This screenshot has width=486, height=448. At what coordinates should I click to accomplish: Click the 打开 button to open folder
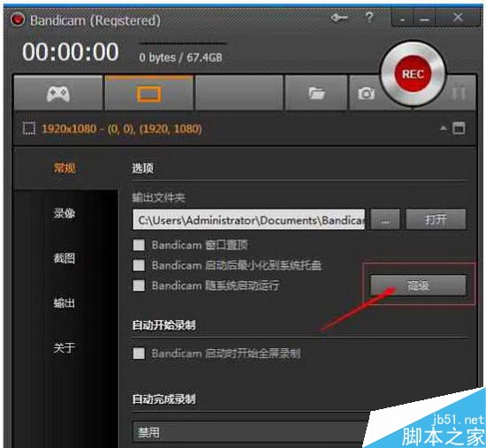tap(436, 220)
